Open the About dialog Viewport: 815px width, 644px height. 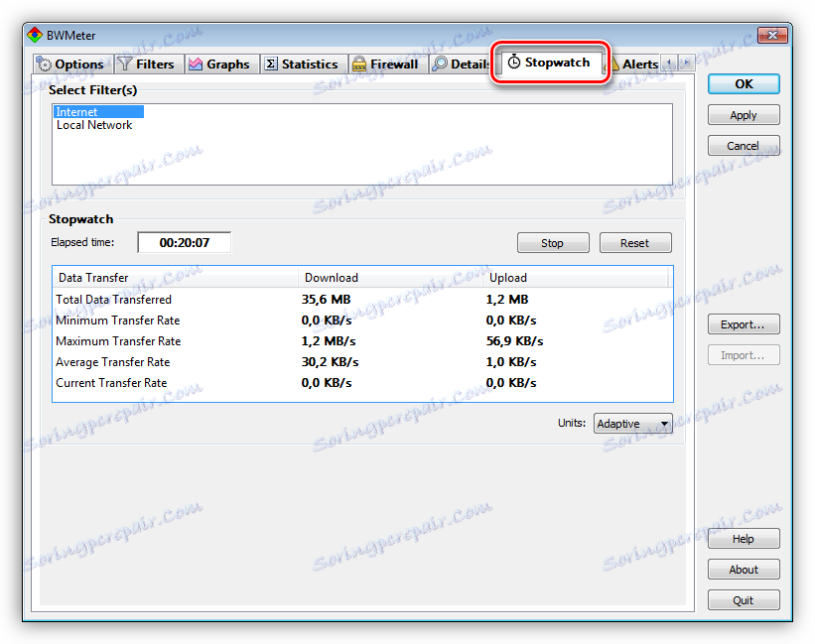744,570
